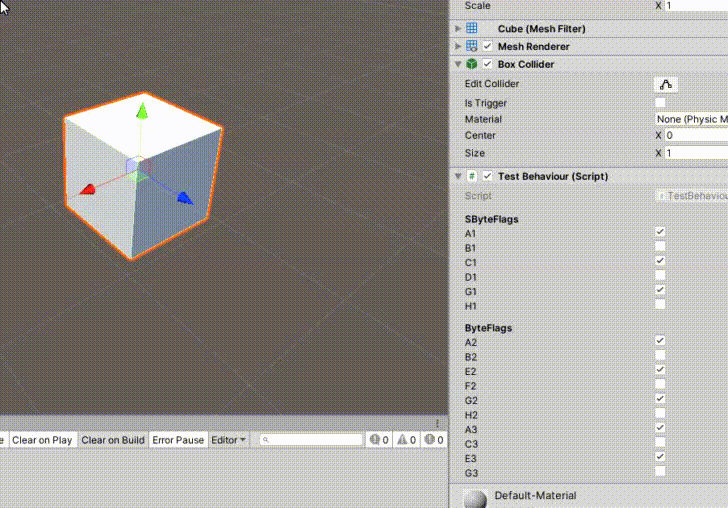728x508 pixels.
Task: Check the G3 flag checkbox
Action: pos(660,471)
